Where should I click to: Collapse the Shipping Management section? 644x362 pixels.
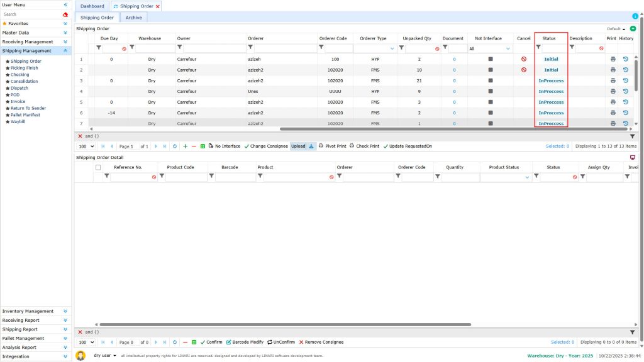click(x=65, y=50)
